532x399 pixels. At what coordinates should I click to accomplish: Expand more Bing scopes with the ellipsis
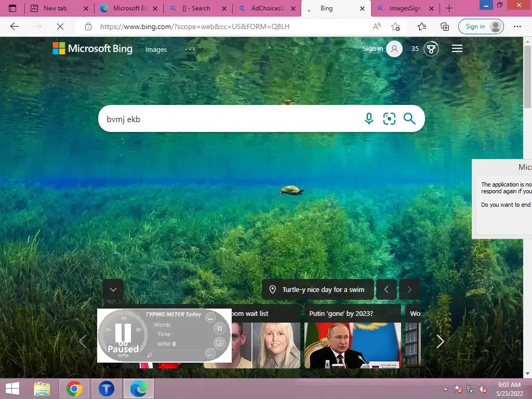click(x=190, y=49)
